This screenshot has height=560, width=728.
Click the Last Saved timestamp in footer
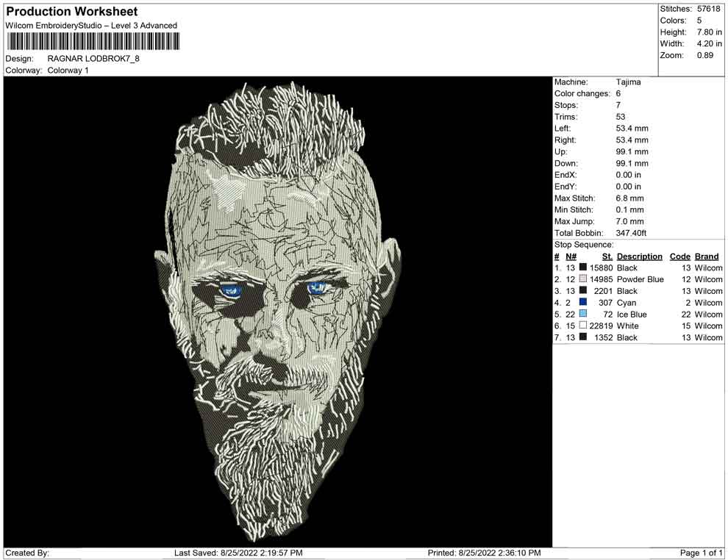(x=238, y=553)
